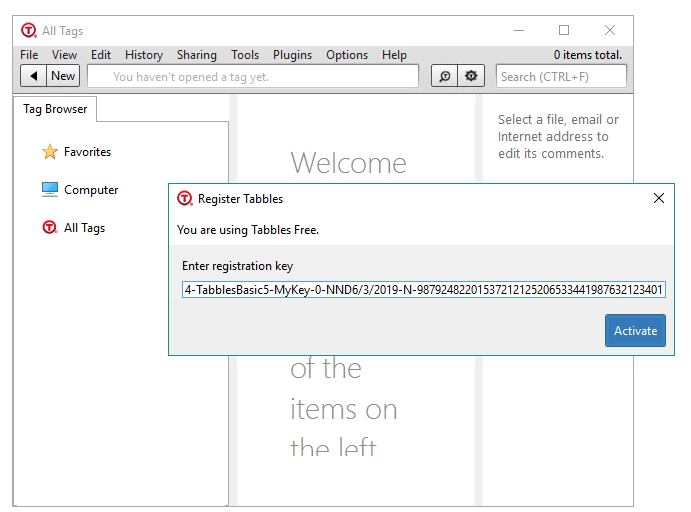The width and height of the screenshot is (691, 512).
Task: Click the 'You are using Tabbles Free.' text
Action: click(248, 230)
